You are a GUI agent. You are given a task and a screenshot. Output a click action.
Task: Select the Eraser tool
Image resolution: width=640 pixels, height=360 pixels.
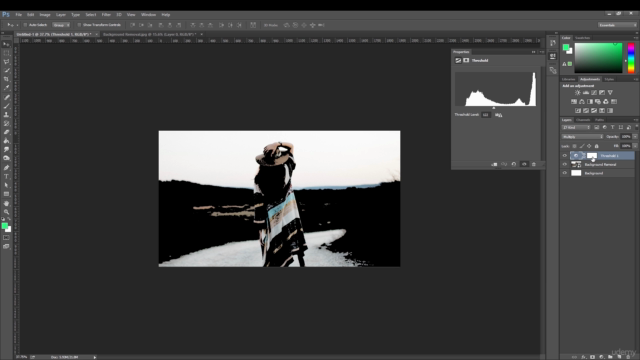[x=6, y=132]
